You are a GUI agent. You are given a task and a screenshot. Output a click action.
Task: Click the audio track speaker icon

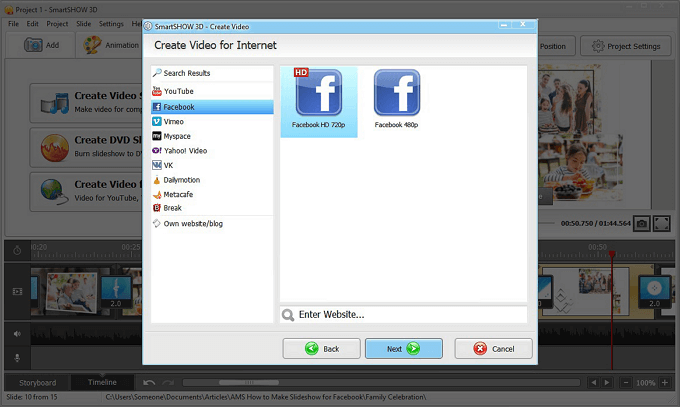(x=17, y=334)
